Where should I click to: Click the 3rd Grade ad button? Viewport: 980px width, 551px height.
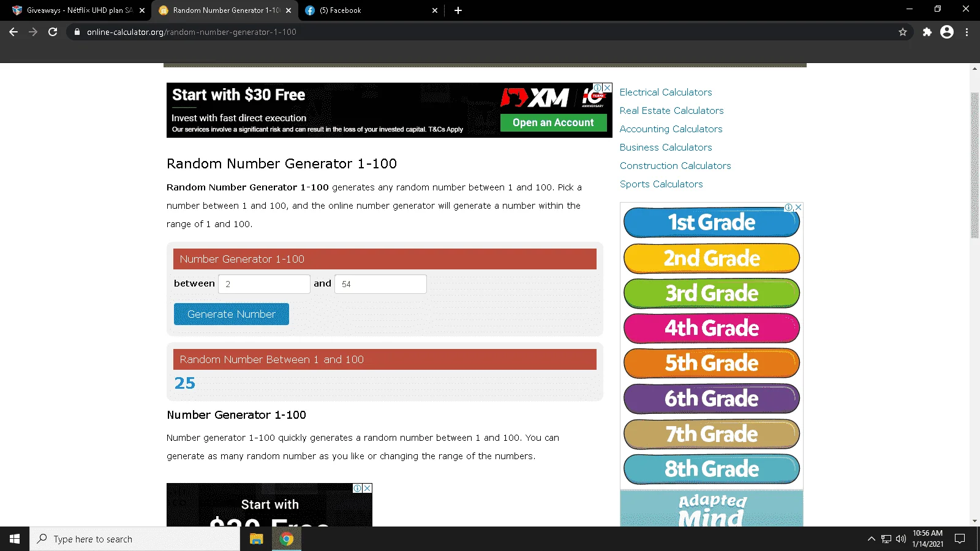[x=712, y=293]
